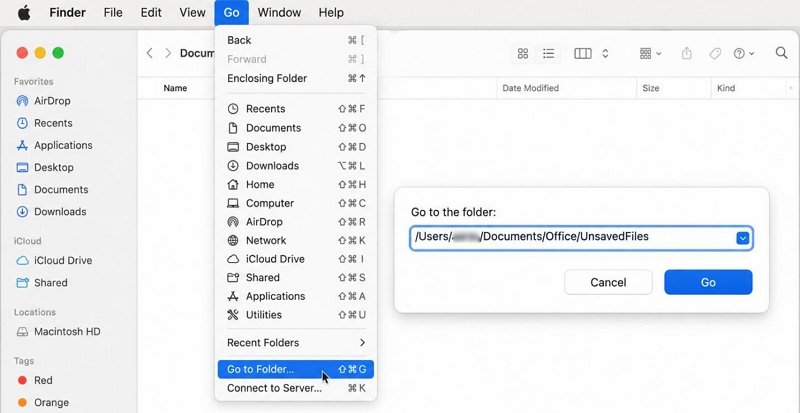Viewport: 800px width, 413px height.
Task: Expand the Recent Folders submenu
Action: point(296,343)
